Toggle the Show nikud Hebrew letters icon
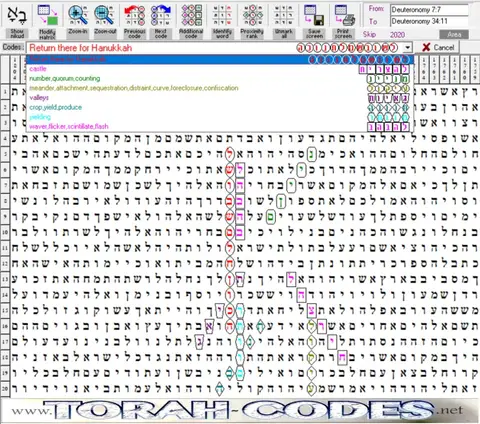 point(17,15)
